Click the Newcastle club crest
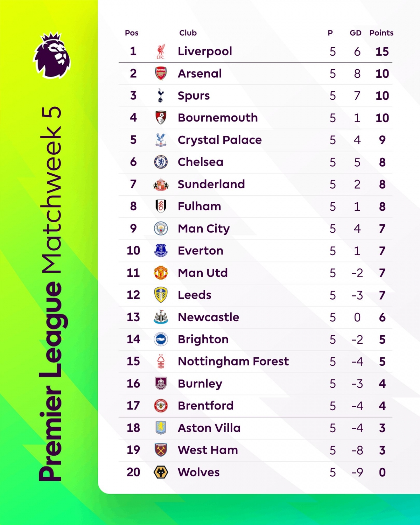 pyautogui.click(x=161, y=317)
